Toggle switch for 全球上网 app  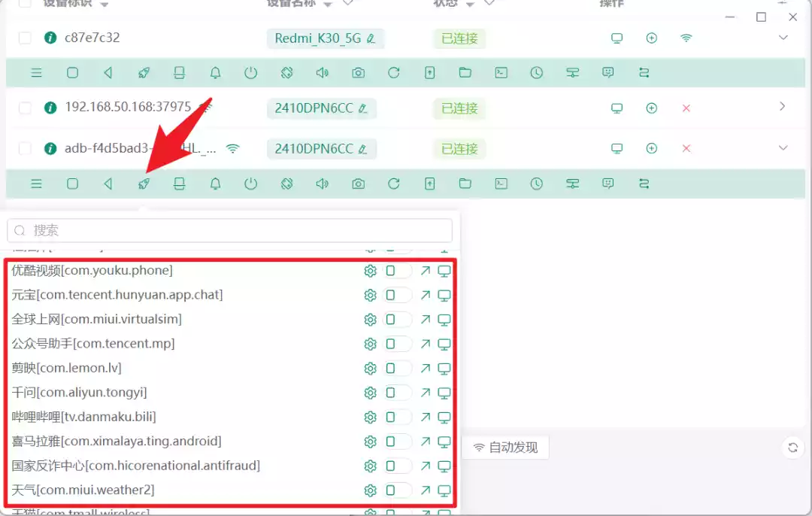(397, 319)
